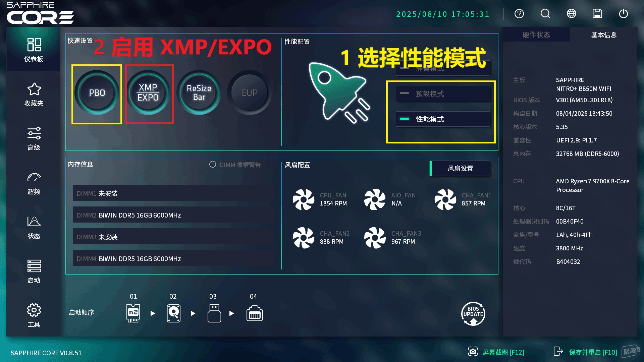The image size is (644, 362).
Task: Toggle the ReSize Bar option
Action: [199, 93]
